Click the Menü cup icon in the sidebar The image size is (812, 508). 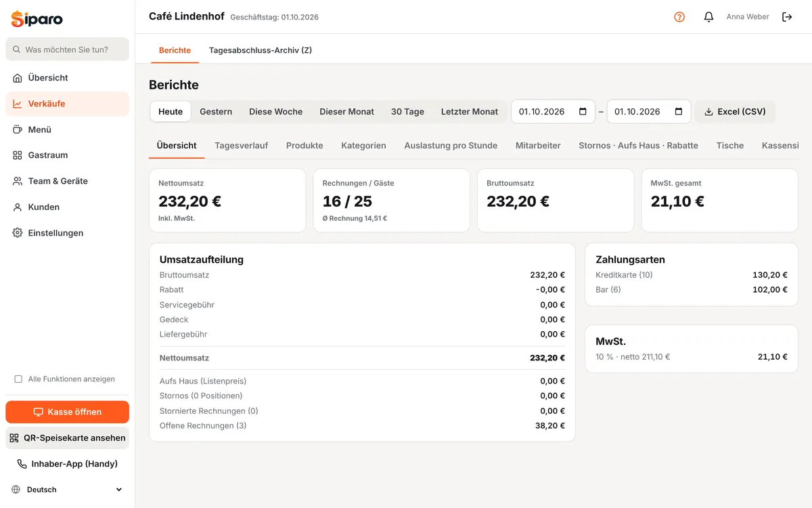(x=18, y=129)
